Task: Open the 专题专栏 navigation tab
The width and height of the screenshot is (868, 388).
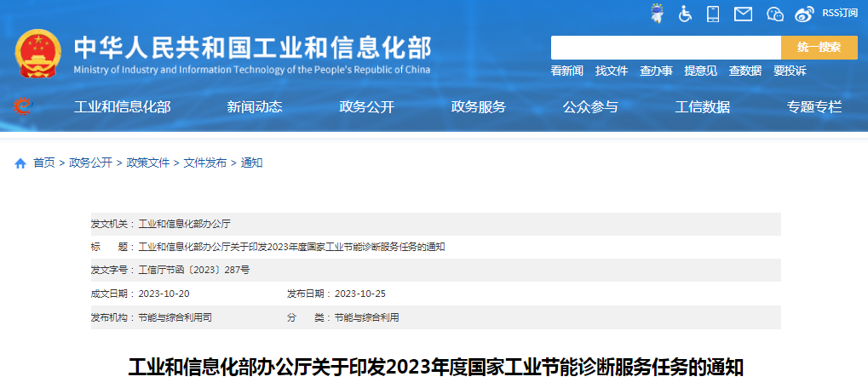Action: (x=813, y=106)
